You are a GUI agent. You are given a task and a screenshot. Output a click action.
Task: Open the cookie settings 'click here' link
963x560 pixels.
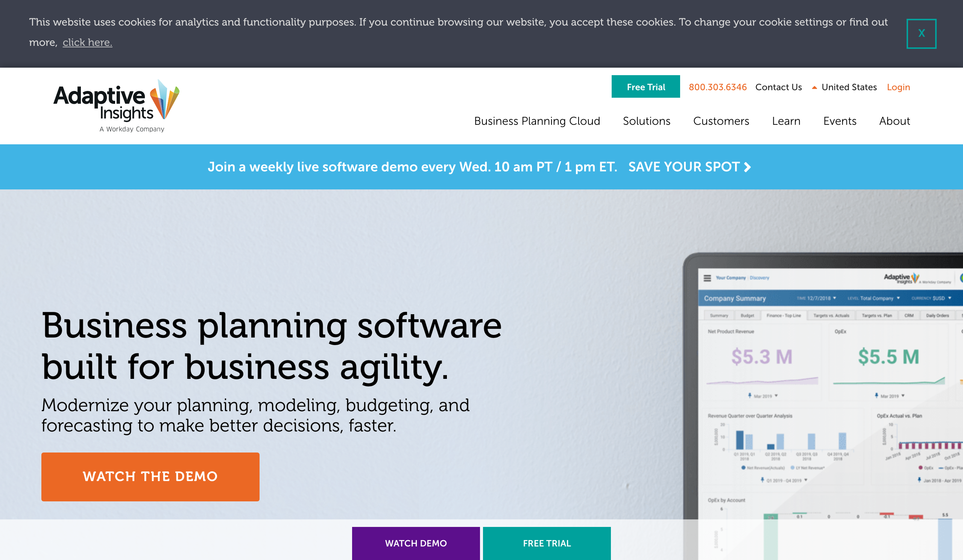point(88,42)
